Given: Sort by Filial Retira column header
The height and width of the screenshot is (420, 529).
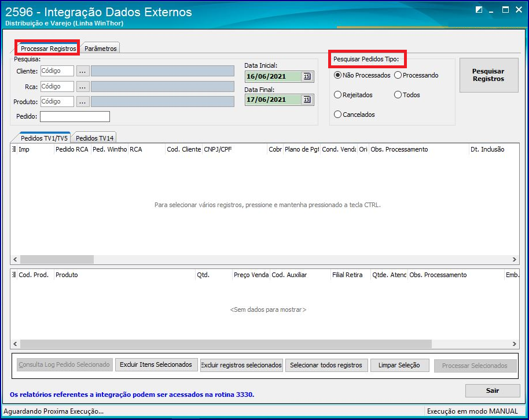Looking at the screenshot, I should tap(351, 275).
